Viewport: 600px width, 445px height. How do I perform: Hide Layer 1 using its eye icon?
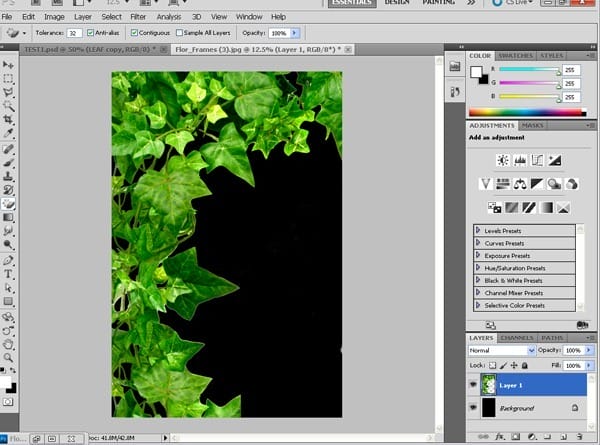coord(473,384)
